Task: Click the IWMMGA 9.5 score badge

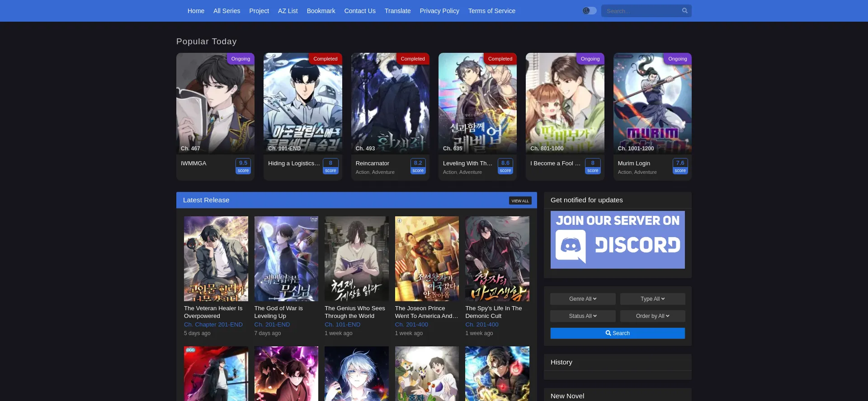Action: tap(243, 166)
